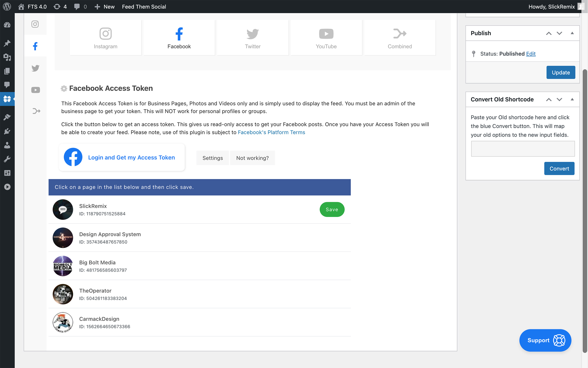Choose the YouTube feed type card

point(326,37)
